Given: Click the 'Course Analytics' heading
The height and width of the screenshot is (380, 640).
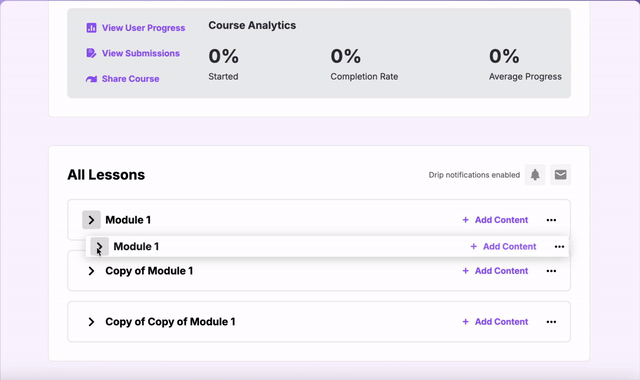Looking at the screenshot, I should tap(252, 25).
